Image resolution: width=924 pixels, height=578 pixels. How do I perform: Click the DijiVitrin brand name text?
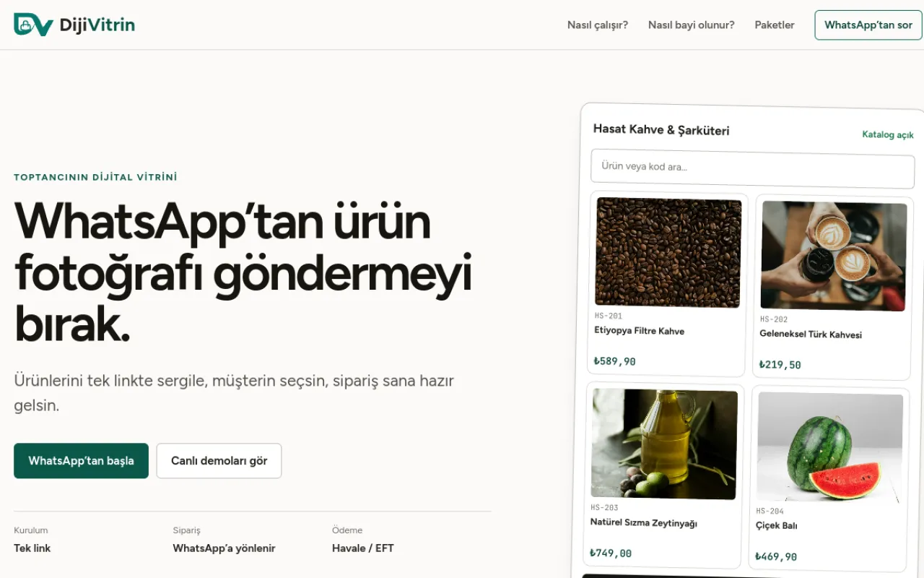coord(97,25)
